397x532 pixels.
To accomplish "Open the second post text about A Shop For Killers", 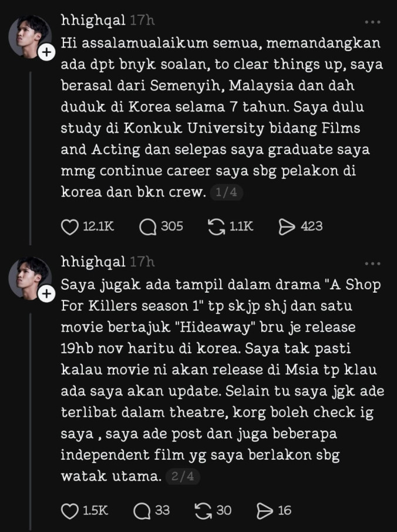I will (x=223, y=380).
